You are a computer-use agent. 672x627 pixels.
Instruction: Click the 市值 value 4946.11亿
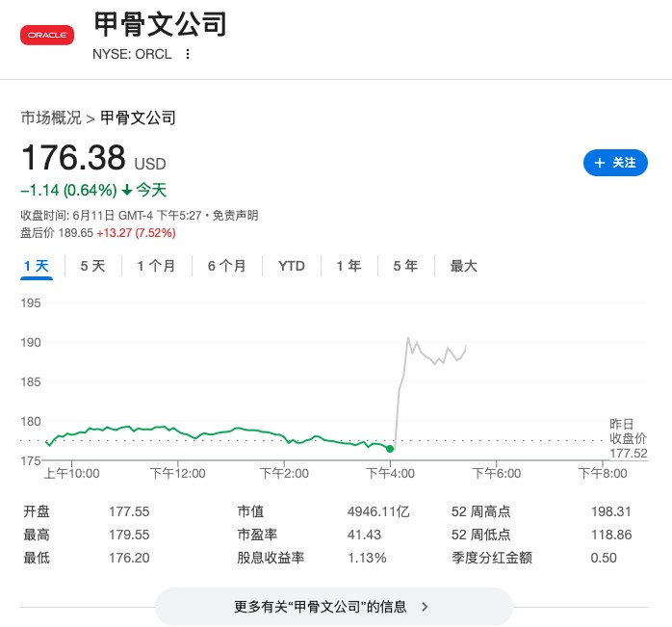378,511
